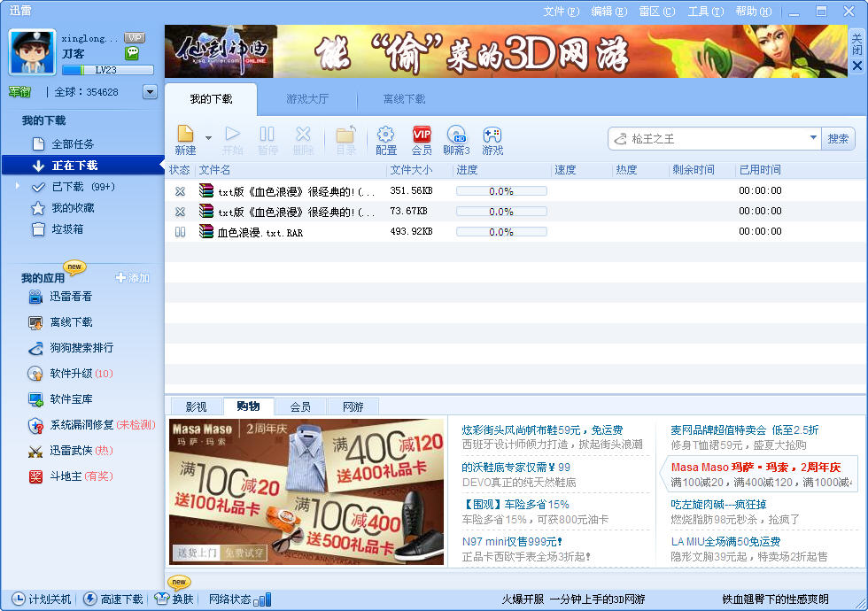Click progress bar of 73.67KB file

pyautogui.click(x=501, y=212)
